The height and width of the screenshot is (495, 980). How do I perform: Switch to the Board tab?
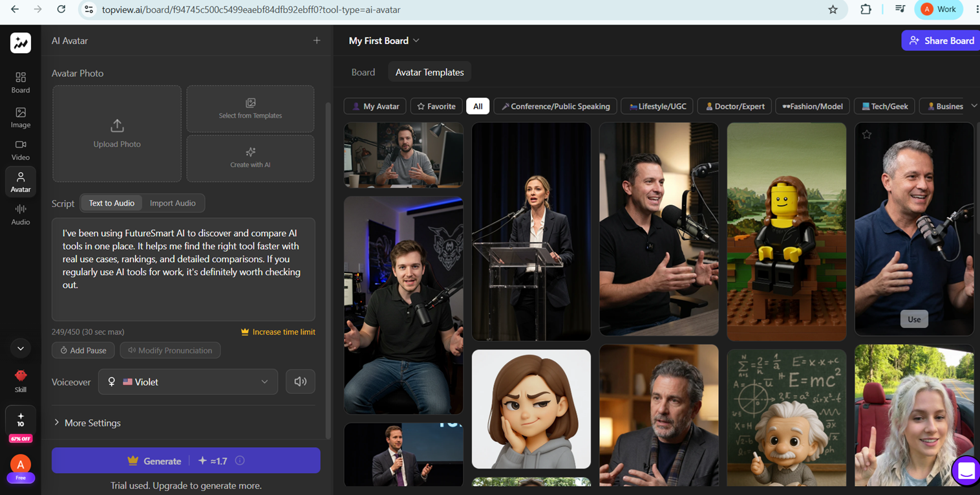pos(363,72)
